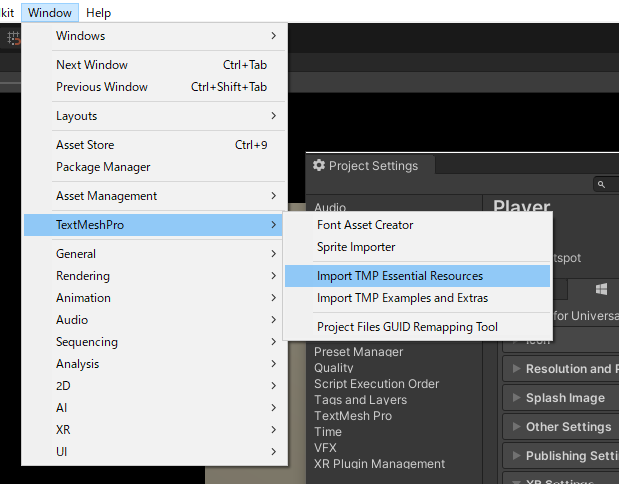
Task: Click the grid snapping toolbar icon
Action: click(x=13, y=38)
